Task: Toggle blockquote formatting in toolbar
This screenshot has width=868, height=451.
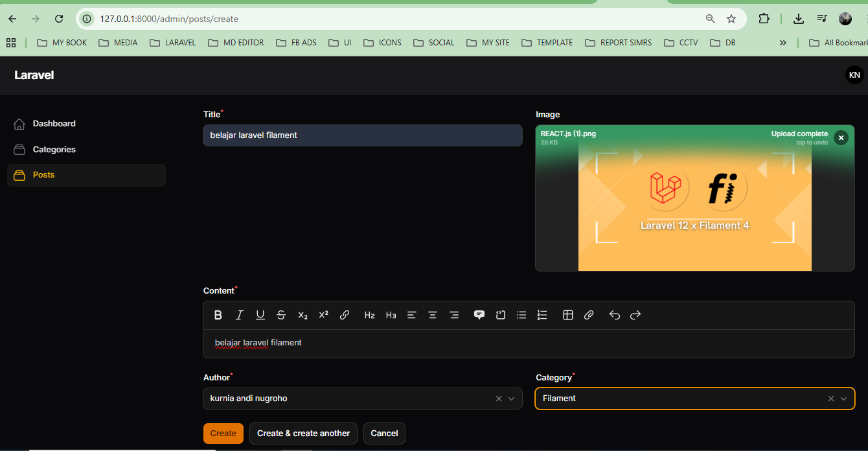Action: point(479,315)
